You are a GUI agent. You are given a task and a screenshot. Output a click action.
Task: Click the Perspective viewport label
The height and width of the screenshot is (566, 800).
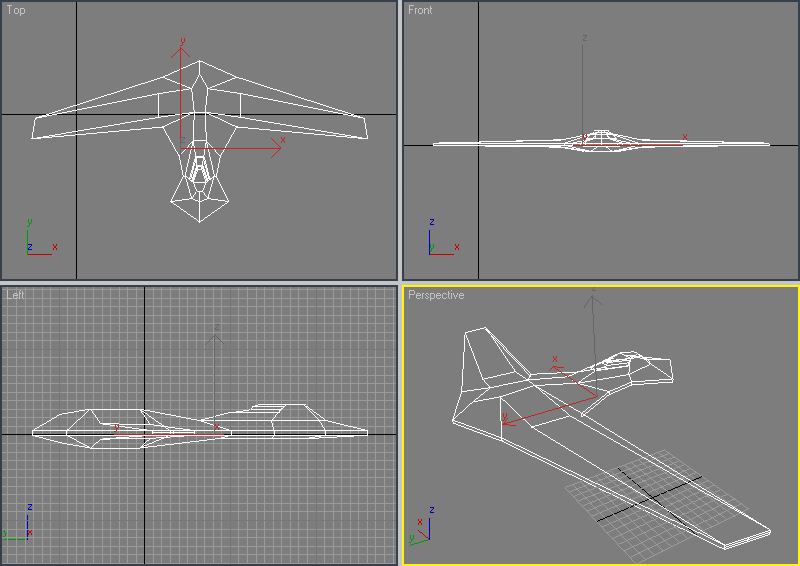[436, 296]
